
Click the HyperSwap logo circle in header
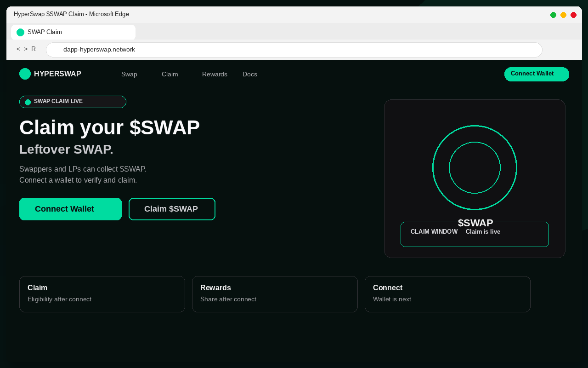click(x=25, y=74)
